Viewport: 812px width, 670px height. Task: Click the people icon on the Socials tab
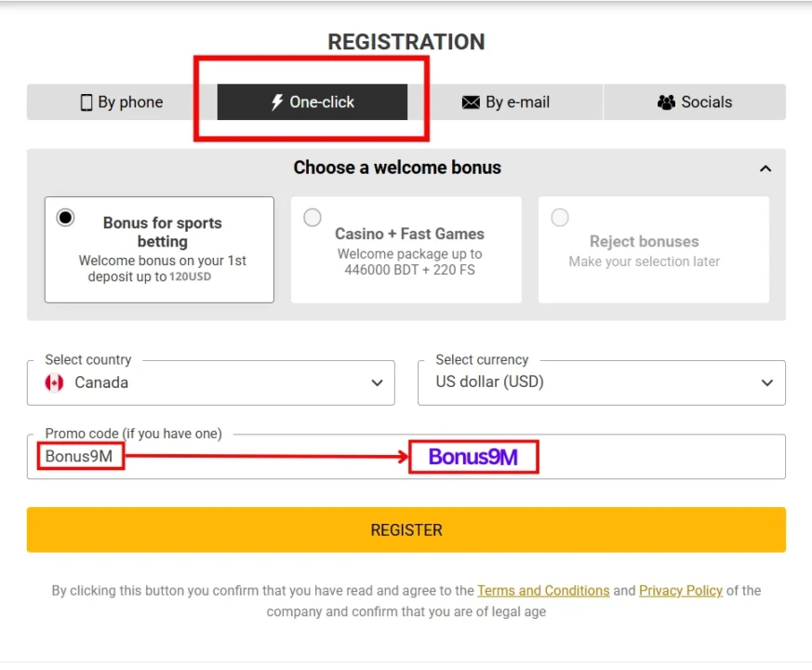(x=665, y=102)
